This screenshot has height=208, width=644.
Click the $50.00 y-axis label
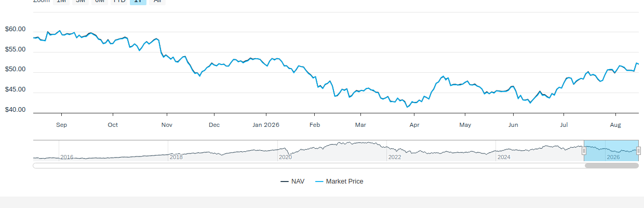pos(15,69)
